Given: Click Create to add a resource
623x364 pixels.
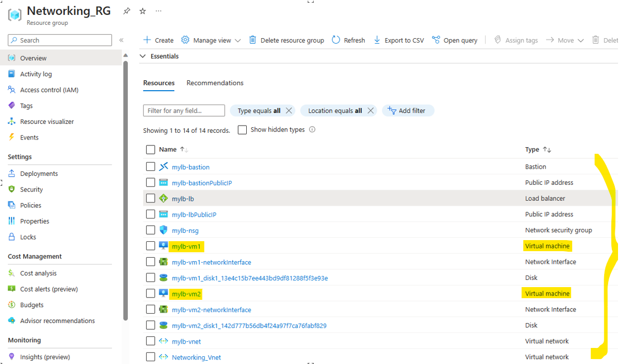Looking at the screenshot, I should pyautogui.click(x=159, y=40).
